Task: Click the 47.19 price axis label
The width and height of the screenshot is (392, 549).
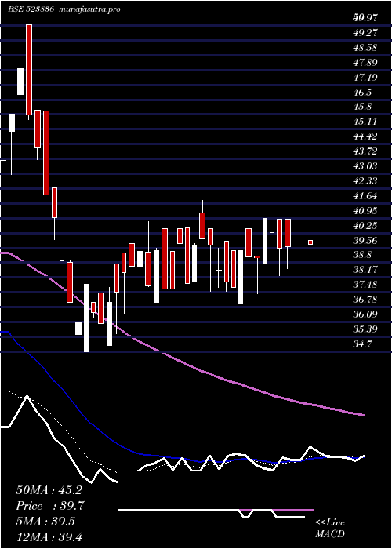Action: click(x=366, y=78)
